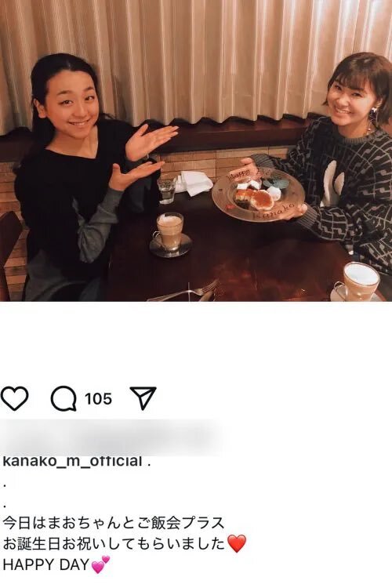Like the post with the heart icon
Image resolution: width=392 pixels, height=588 pixels.
pyautogui.click(x=15, y=398)
